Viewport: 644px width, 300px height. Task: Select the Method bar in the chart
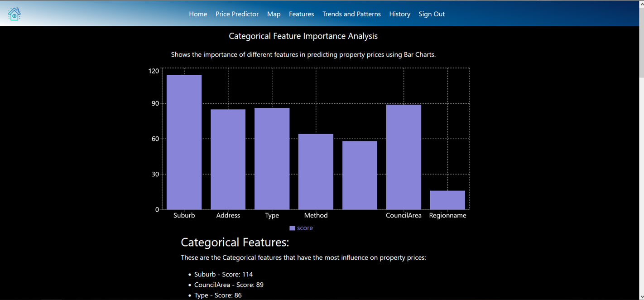tap(316, 171)
